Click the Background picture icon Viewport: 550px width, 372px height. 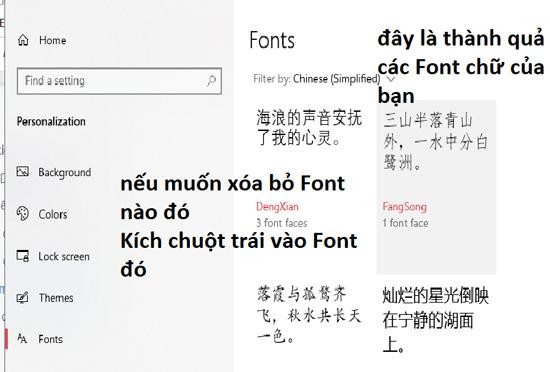[23, 171]
